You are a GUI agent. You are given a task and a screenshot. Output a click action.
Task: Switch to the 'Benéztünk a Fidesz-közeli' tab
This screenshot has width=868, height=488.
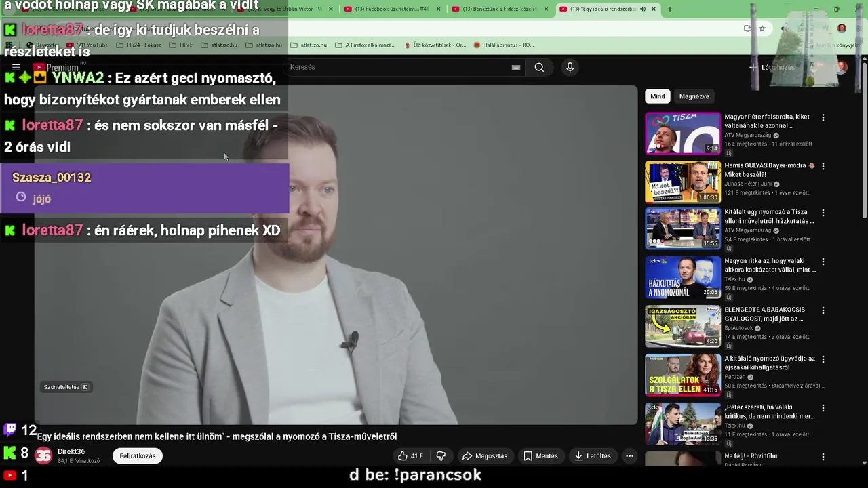click(500, 9)
